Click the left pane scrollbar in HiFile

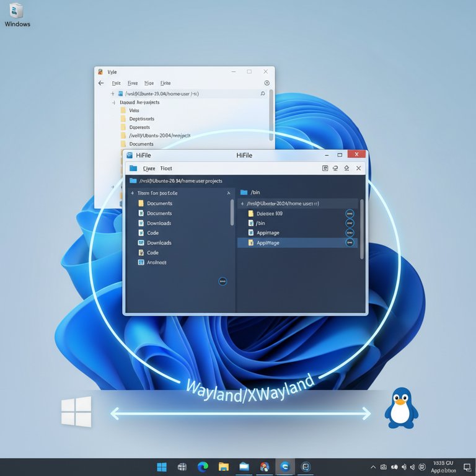click(232, 213)
